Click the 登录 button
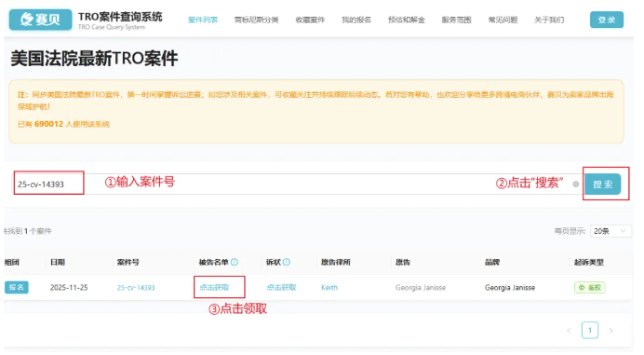The width and height of the screenshot is (644, 355). [x=607, y=20]
